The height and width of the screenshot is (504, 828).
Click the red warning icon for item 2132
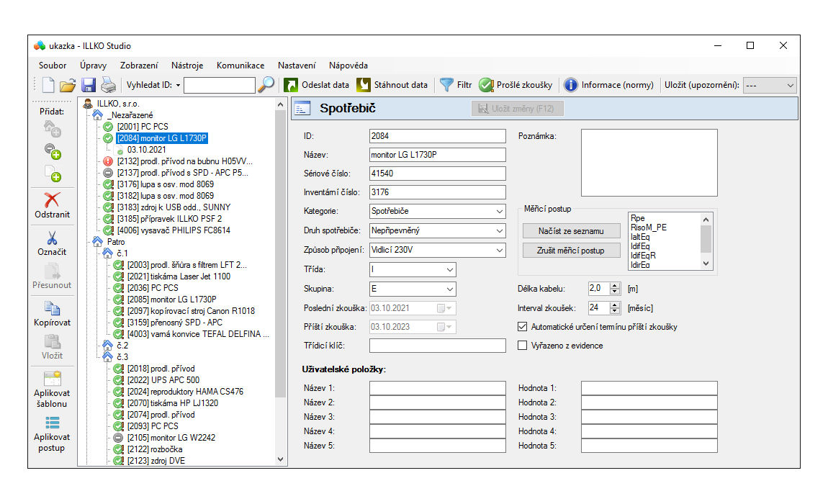point(108,161)
